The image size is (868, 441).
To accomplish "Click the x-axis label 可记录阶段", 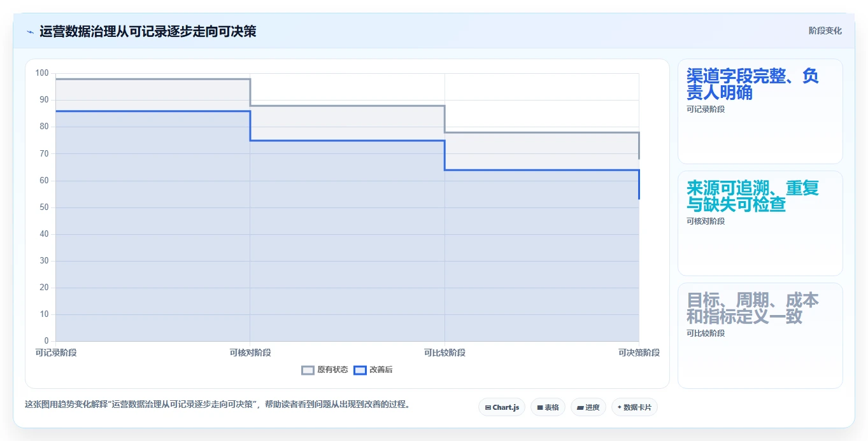I will (56, 353).
